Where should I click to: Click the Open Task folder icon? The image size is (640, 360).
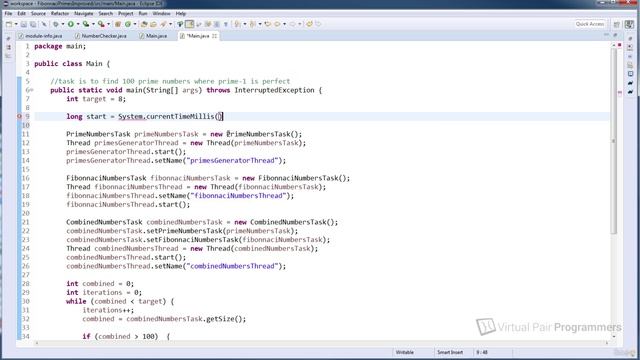[x=153, y=24]
